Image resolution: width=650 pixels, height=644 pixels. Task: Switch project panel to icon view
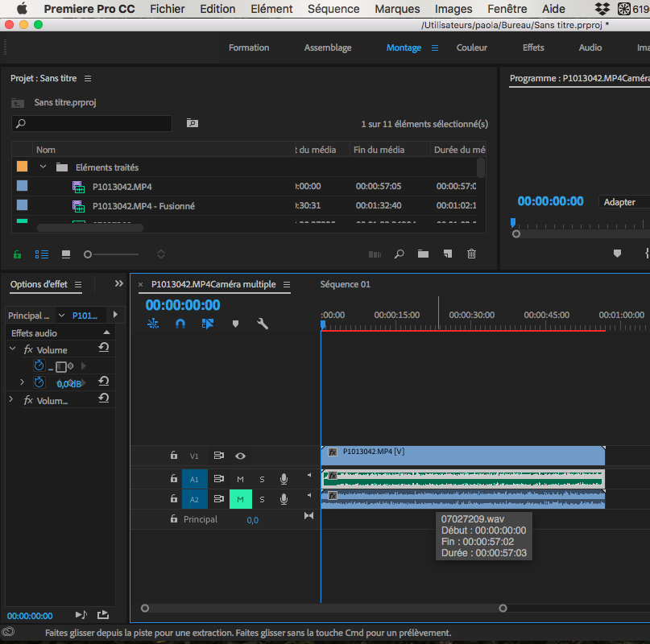click(66, 254)
